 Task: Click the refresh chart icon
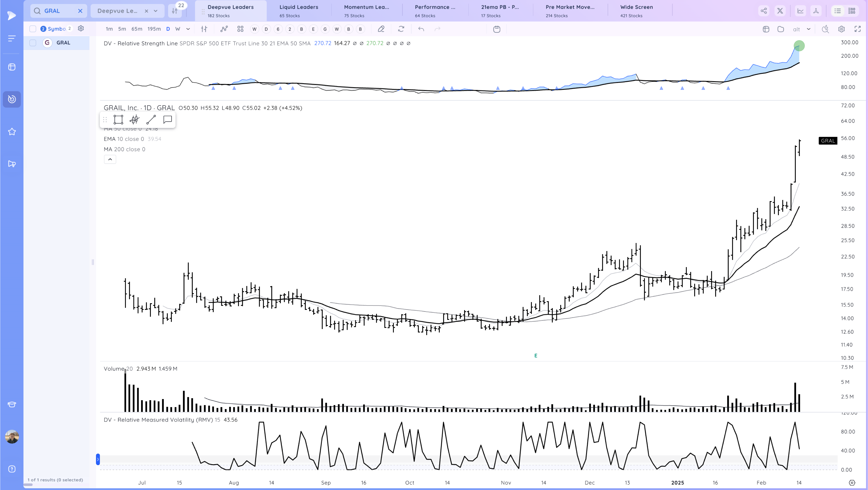coord(401,29)
